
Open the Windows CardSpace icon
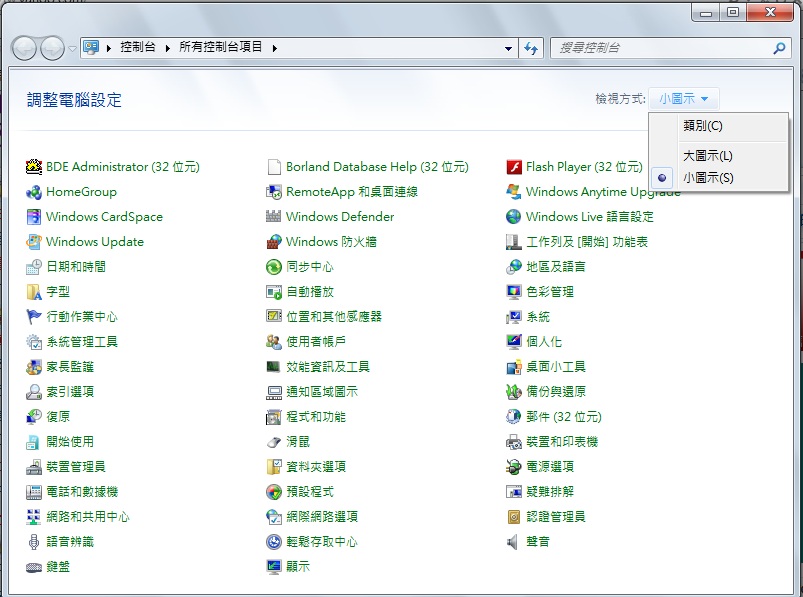tap(34, 217)
